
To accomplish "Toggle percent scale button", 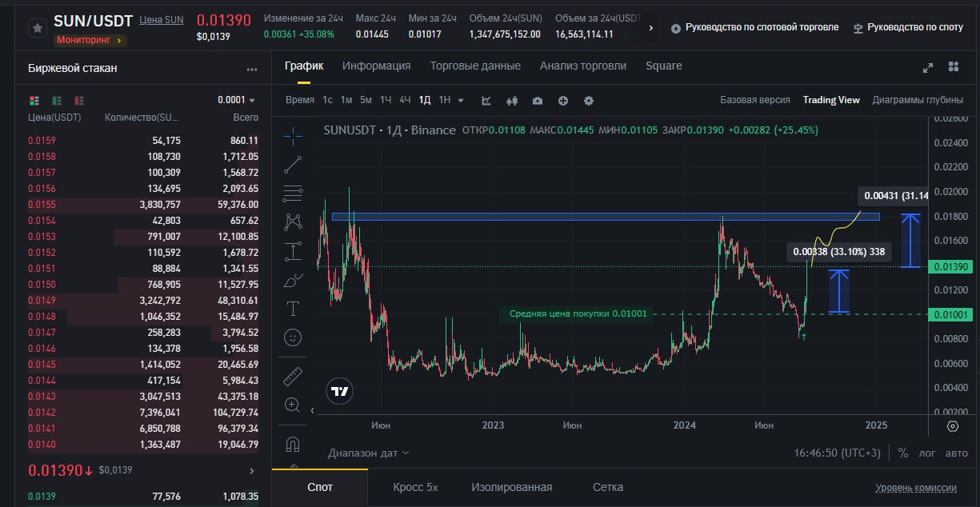I will 903,453.
